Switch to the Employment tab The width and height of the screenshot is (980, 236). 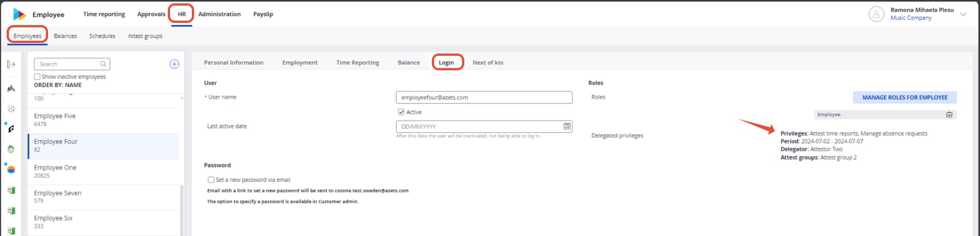click(300, 63)
